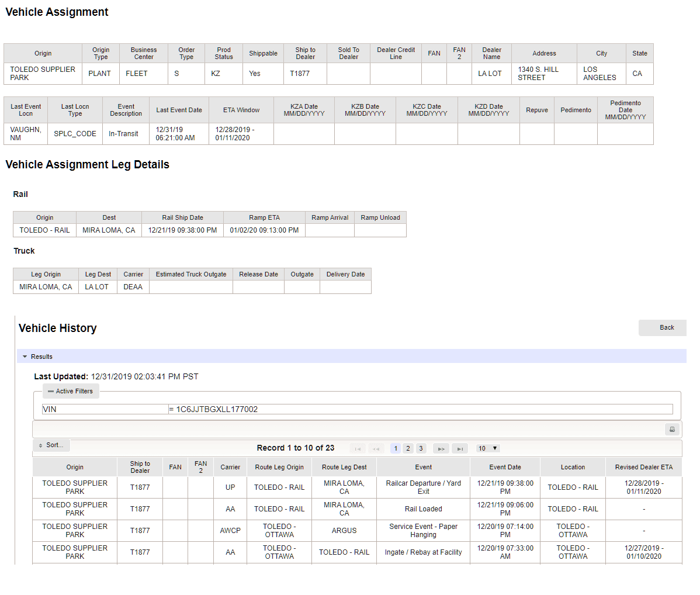Open the rows-per-page dropdown showing 10
This screenshot has width=700, height=595.
click(x=487, y=448)
